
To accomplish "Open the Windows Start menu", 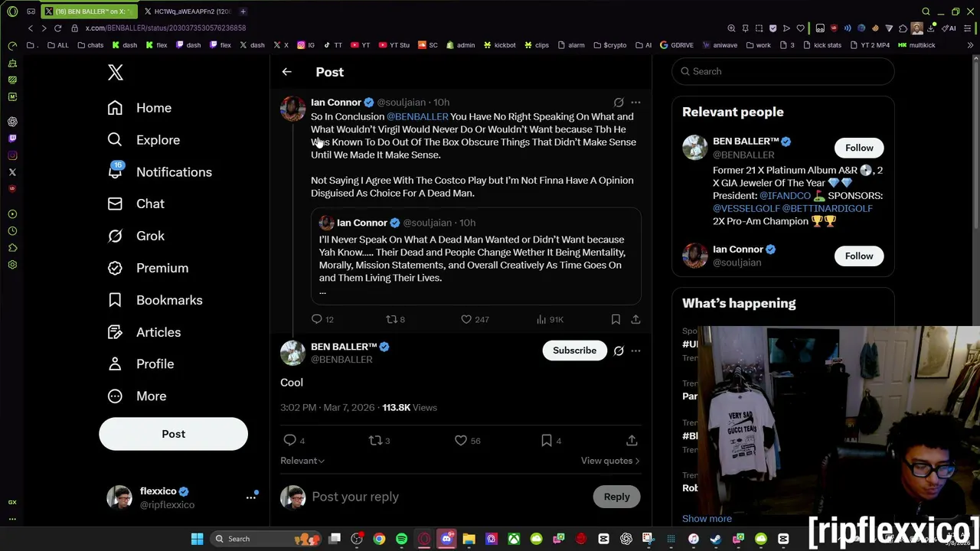I will click(x=197, y=539).
